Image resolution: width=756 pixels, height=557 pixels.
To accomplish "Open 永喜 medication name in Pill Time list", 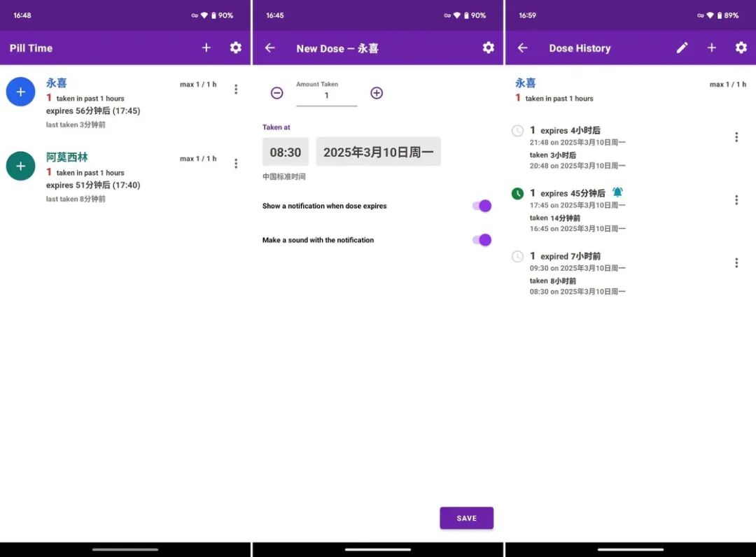I will point(57,83).
